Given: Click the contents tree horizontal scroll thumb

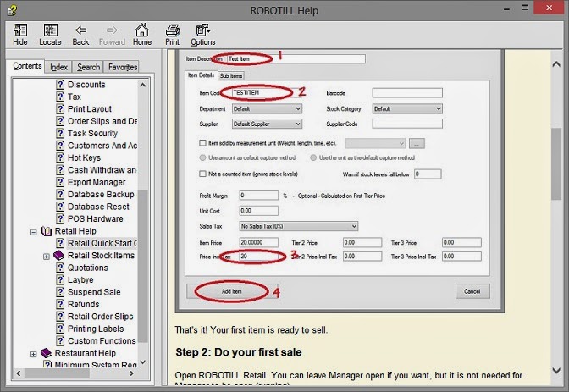Looking at the screenshot, I should click(x=58, y=373).
